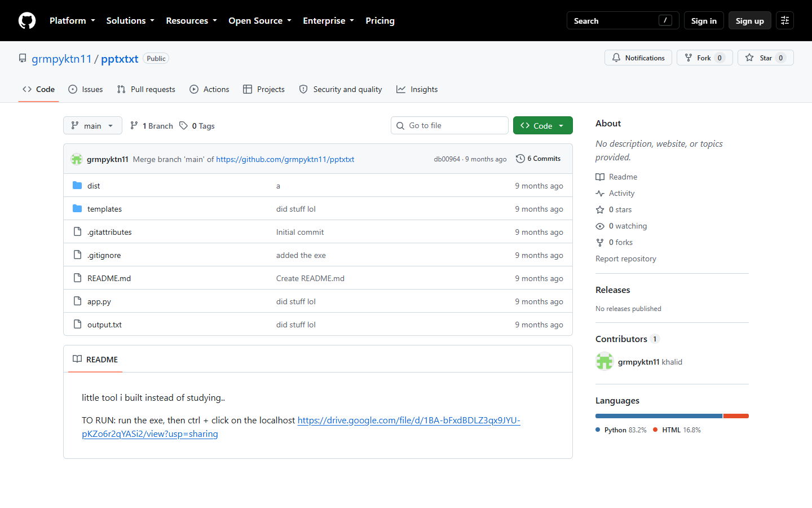
Task: Switch to the Pull requests tab
Action: tap(146, 89)
